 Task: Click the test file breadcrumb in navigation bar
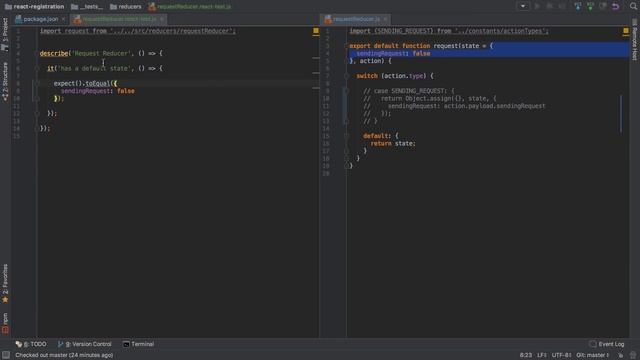coord(190,7)
